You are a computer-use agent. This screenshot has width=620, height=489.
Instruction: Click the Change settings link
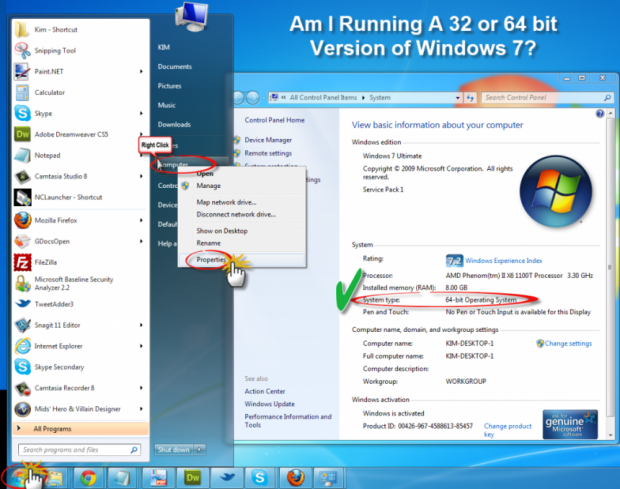pos(568,343)
